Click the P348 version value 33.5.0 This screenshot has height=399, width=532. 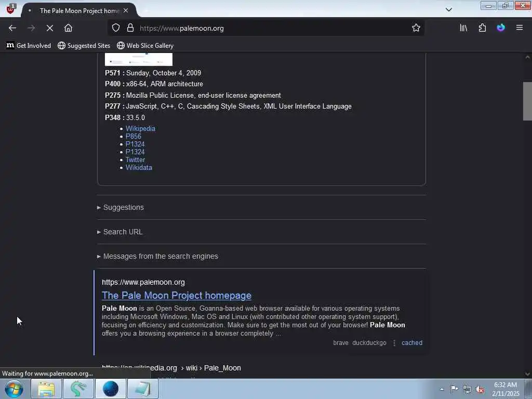coord(136,117)
